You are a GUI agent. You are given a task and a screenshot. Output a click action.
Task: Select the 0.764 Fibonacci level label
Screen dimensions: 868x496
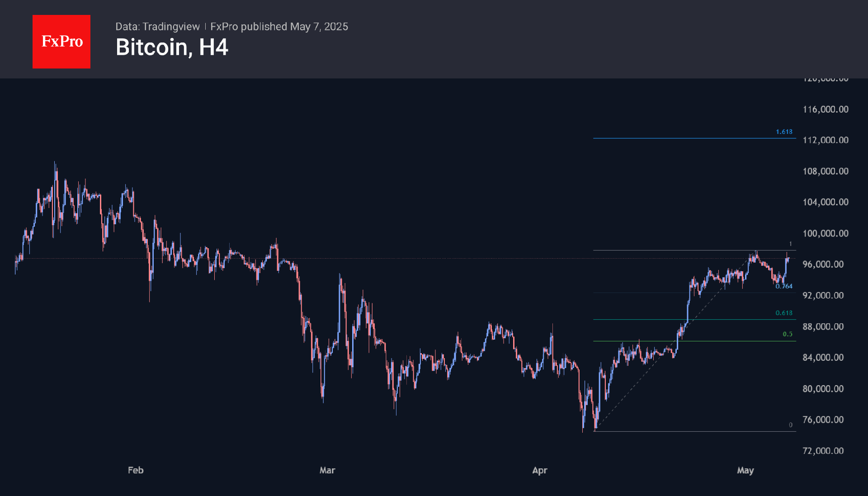pyautogui.click(x=784, y=286)
